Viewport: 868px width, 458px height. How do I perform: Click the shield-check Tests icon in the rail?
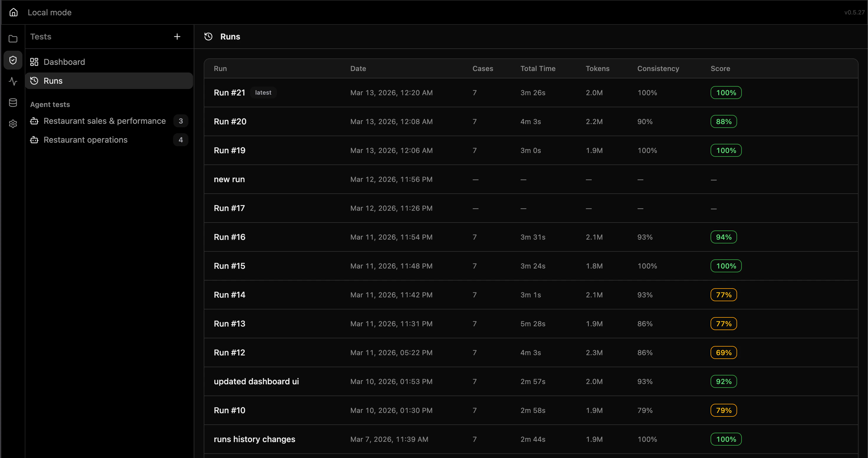[x=13, y=60]
